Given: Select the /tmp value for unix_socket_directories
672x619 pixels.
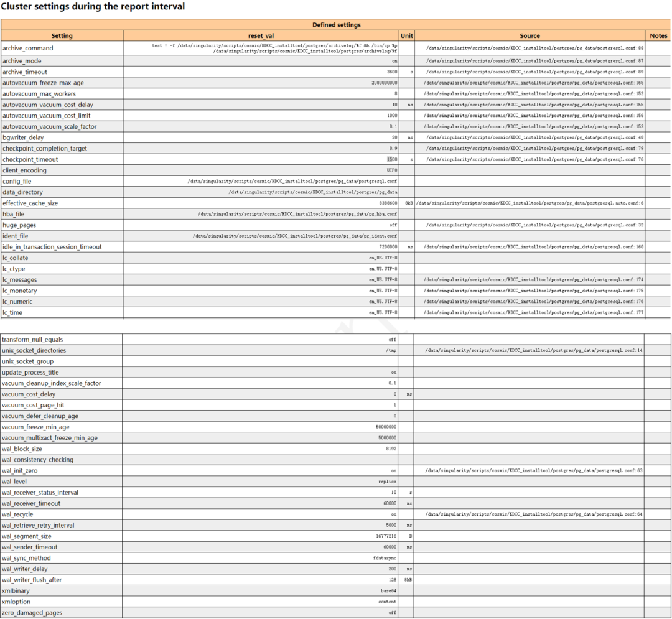Looking at the screenshot, I should (391, 350).
